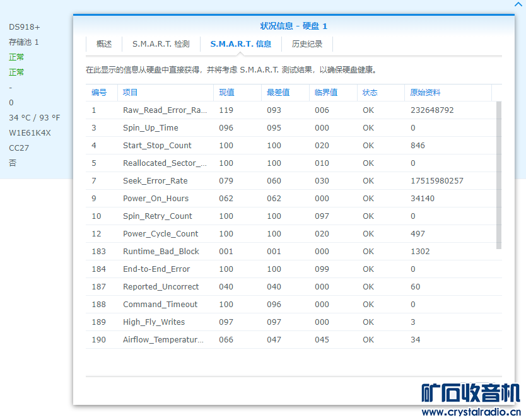Click threshold value 099 in End-to-End_Error row
This screenshot has height=420, width=526.
pos(322,269)
